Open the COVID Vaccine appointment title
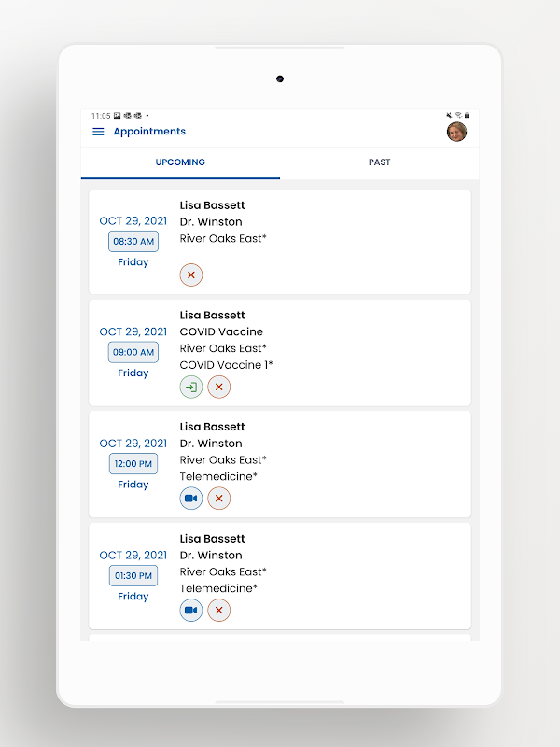Screen dimensions: 560x747 [x=221, y=331]
